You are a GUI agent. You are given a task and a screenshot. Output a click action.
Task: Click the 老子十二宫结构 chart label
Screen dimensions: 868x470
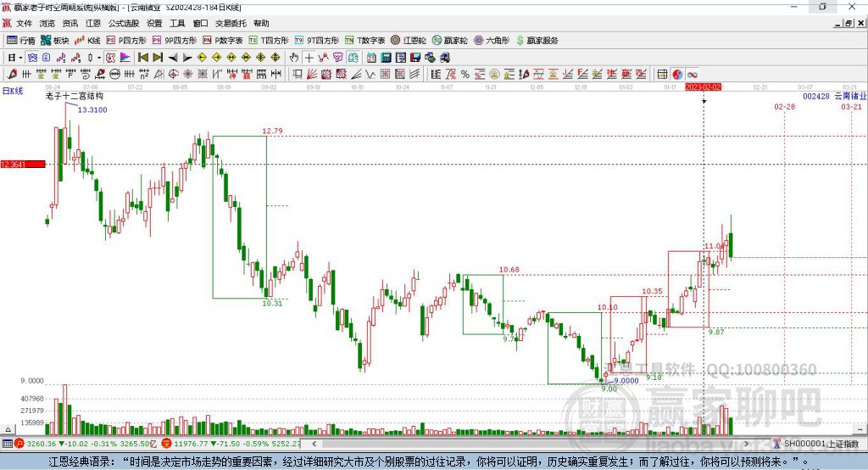pos(75,96)
